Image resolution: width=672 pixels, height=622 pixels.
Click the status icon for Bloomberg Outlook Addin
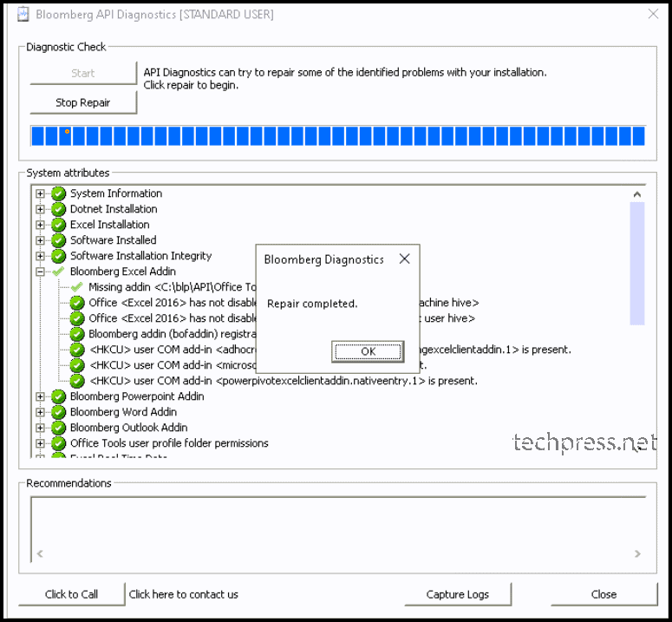pyautogui.click(x=58, y=428)
